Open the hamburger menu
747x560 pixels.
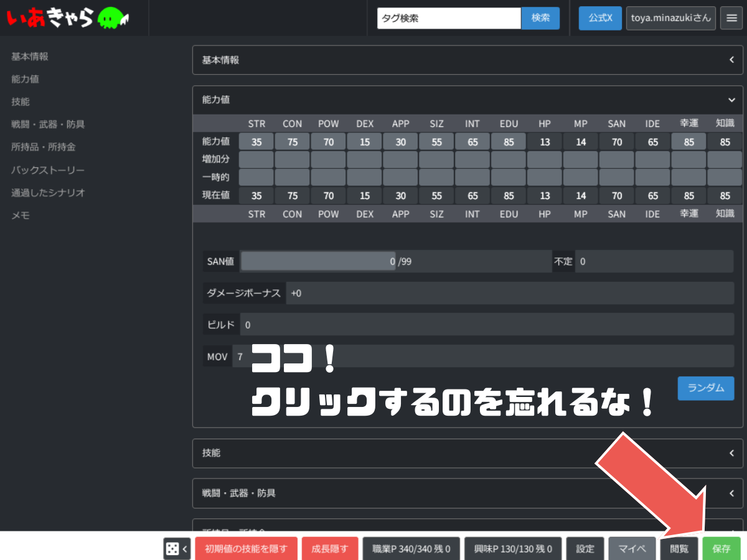(730, 18)
